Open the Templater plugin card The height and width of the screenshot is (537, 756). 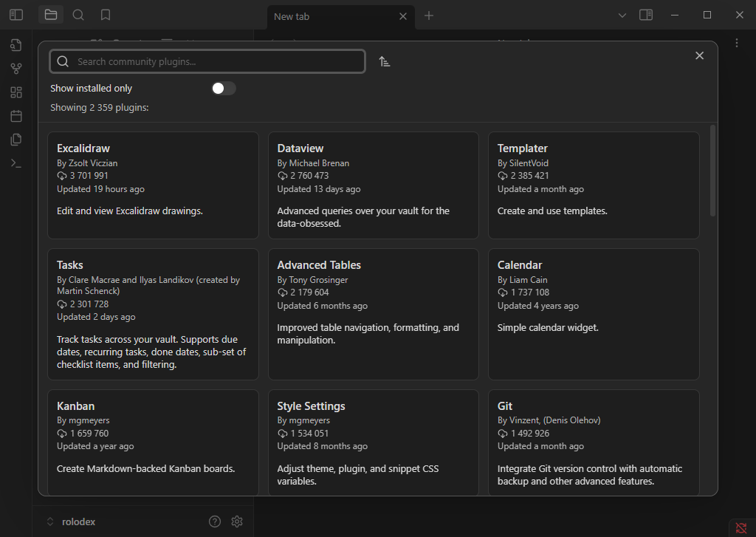point(594,185)
